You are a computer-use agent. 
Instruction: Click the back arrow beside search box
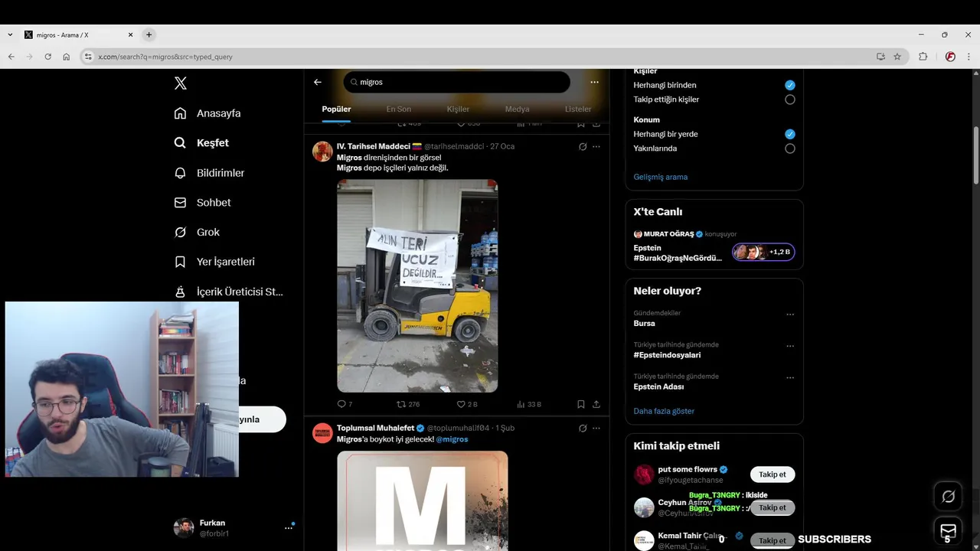click(x=318, y=82)
